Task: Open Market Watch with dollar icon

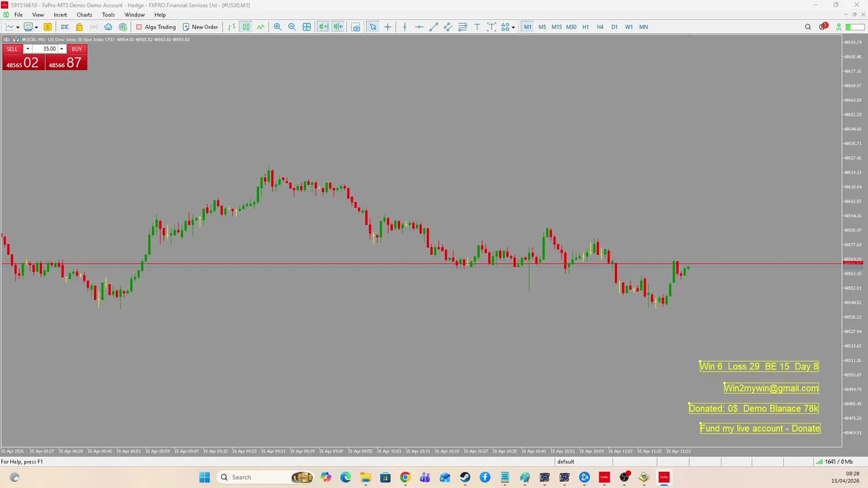Action: point(47,27)
